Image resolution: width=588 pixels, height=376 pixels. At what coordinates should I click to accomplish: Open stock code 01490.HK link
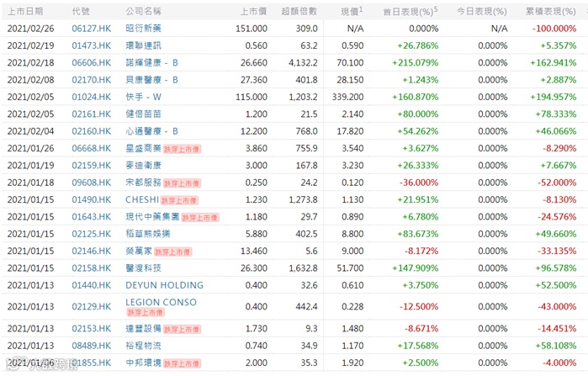coord(91,200)
